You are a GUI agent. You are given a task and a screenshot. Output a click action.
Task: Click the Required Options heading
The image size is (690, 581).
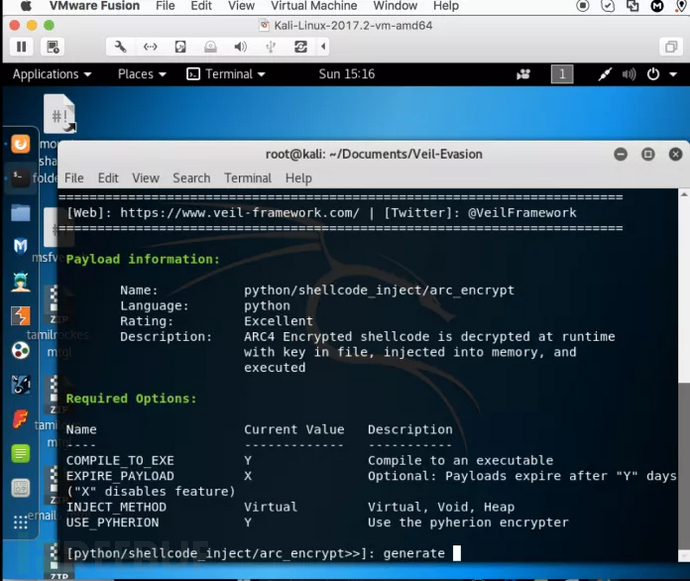coord(131,399)
